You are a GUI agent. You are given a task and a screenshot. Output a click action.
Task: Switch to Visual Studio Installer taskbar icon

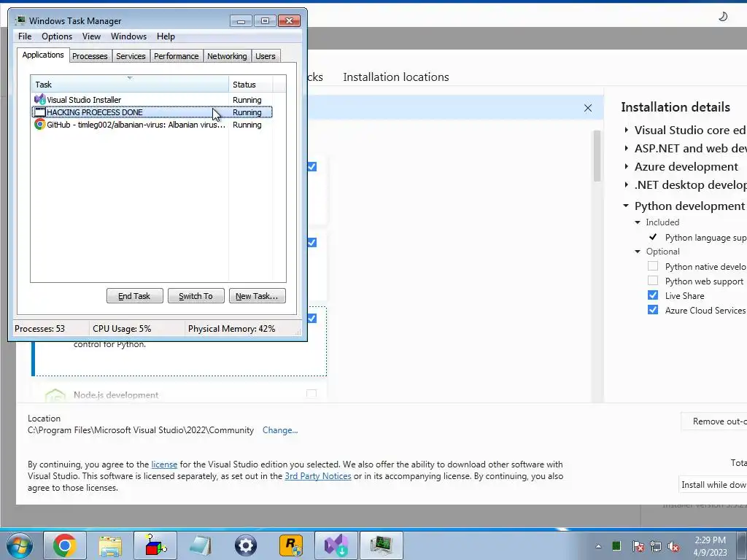point(336,545)
